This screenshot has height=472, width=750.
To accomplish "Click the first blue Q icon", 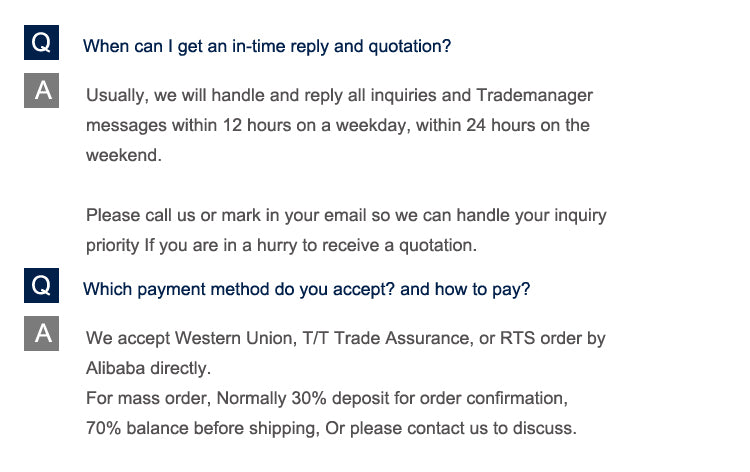I will 42,43.
